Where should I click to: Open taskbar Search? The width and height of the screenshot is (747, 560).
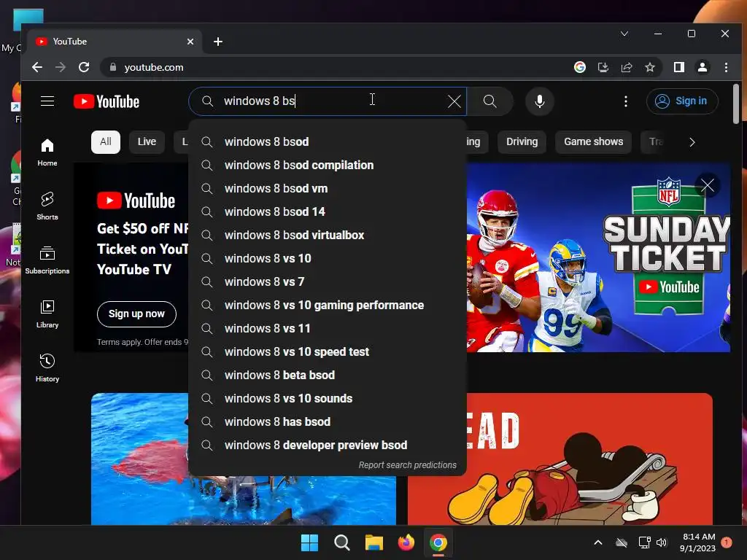(341, 542)
